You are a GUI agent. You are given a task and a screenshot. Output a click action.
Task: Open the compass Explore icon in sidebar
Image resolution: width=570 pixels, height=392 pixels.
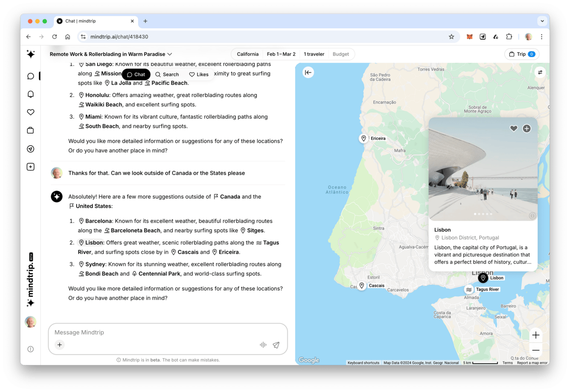click(x=30, y=149)
